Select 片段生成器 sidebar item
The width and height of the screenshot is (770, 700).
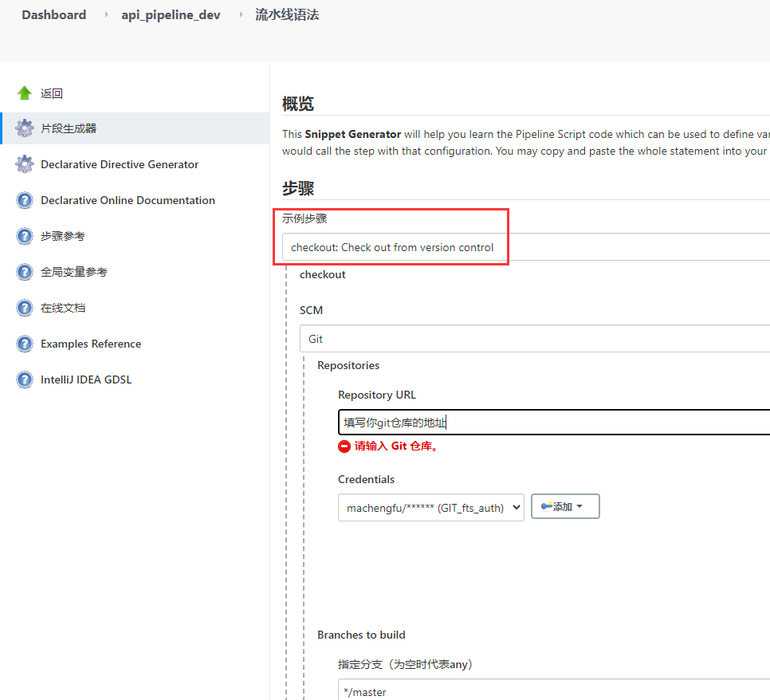point(136,128)
